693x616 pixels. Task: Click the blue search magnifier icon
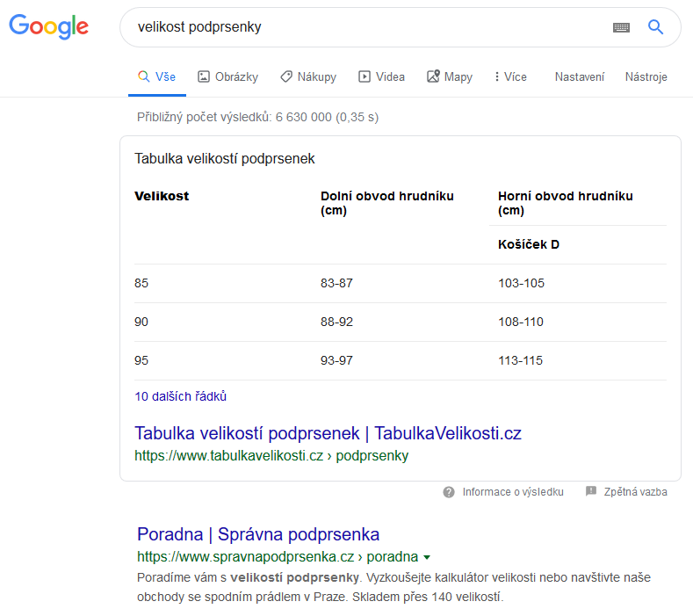click(x=655, y=27)
